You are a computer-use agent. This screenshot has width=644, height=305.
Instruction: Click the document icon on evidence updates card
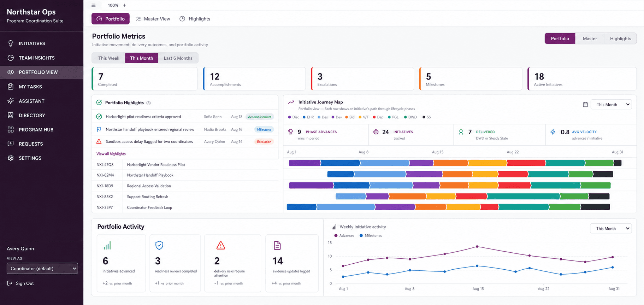277,245
